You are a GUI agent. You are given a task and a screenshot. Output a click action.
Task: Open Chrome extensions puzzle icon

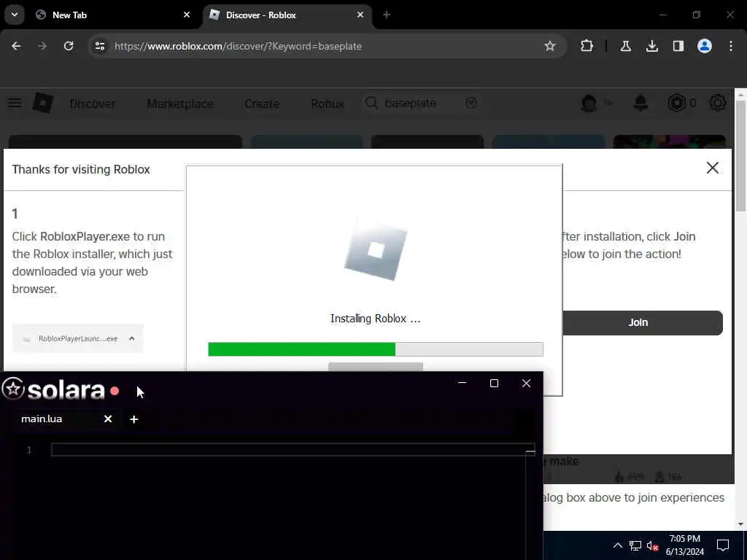[x=587, y=46]
